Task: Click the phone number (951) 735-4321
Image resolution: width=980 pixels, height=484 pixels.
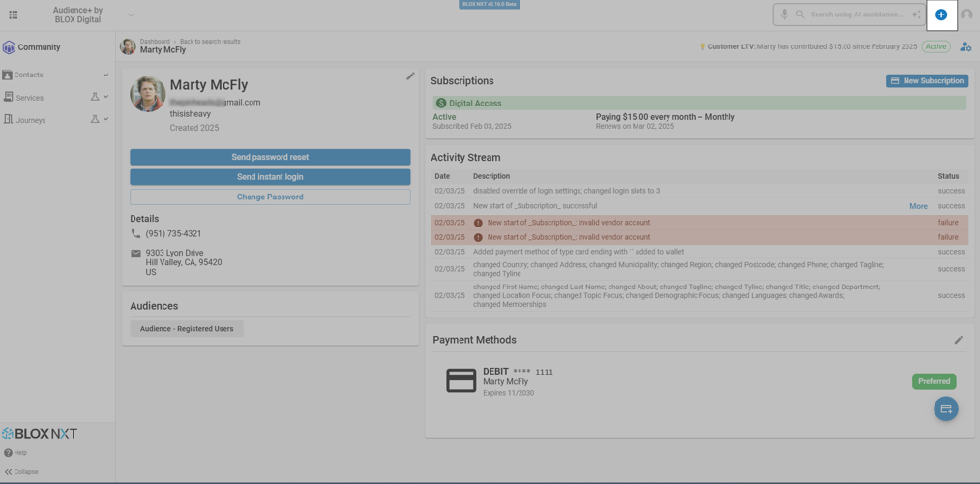Action: click(x=173, y=234)
